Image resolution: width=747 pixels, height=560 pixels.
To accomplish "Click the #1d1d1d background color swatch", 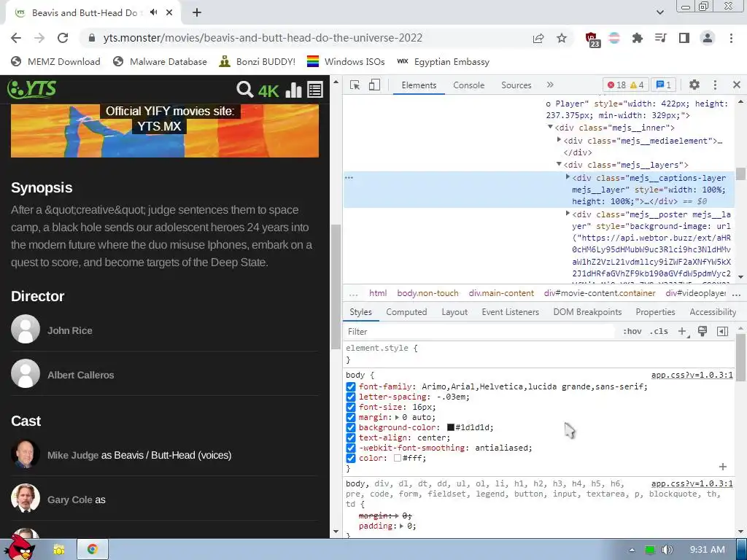I will click(x=450, y=427).
